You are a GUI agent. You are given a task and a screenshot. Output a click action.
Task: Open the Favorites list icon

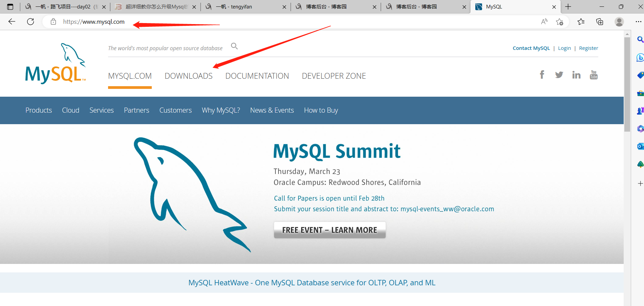tap(581, 22)
